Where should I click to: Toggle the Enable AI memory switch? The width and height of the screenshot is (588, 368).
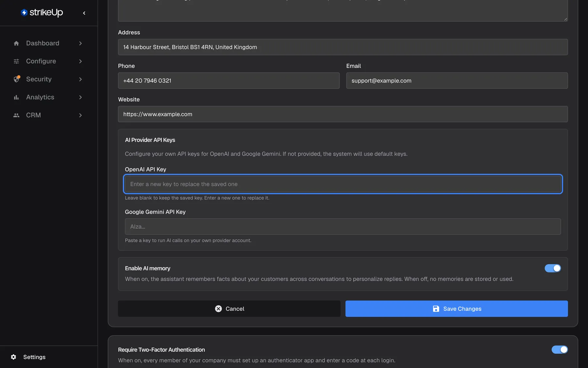coord(553,268)
